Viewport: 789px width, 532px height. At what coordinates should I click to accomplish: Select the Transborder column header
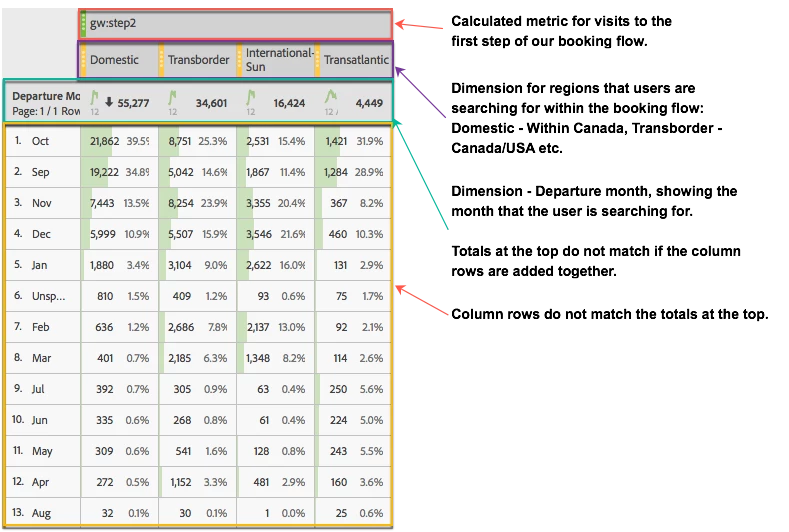click(x=198, y=60)
